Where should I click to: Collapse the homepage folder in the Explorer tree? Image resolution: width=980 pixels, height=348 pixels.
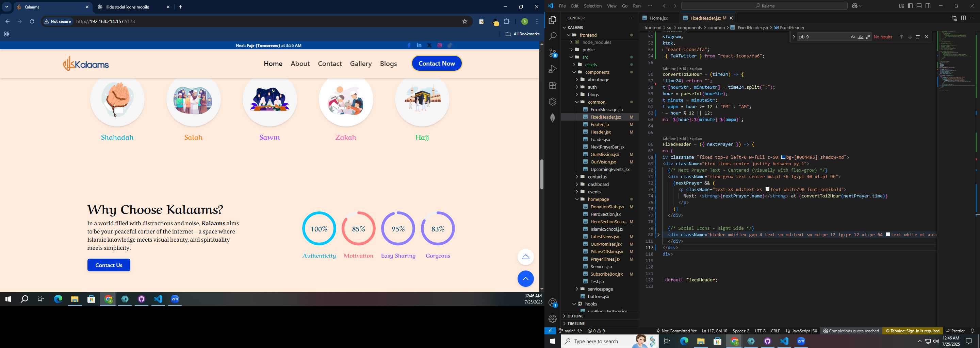(577, 199)
